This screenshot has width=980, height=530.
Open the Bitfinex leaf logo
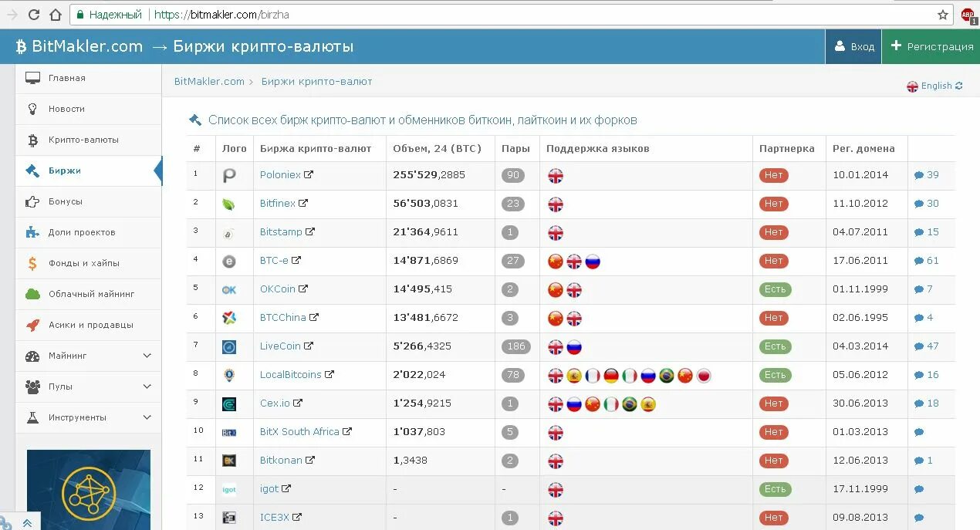229,204
